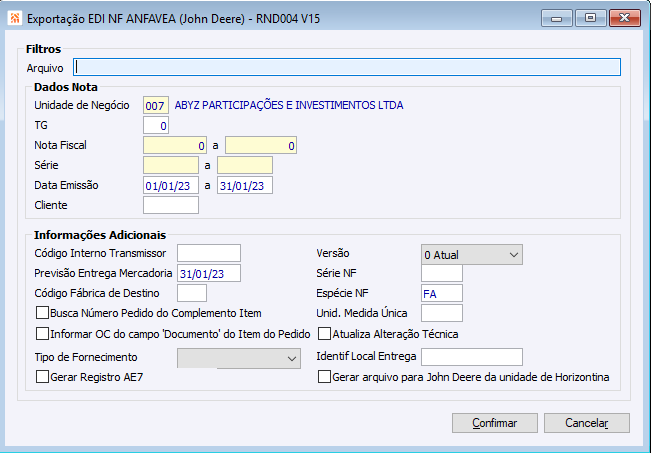Click the Espécie NF field

pos(442,293)
